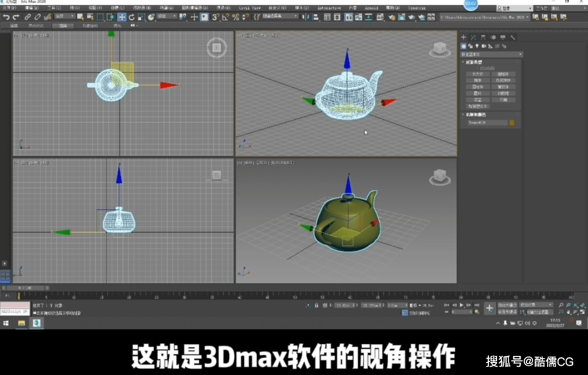Click the 圆柱体 button in Object Type
The image size is (588, 375).
[477, 87]
